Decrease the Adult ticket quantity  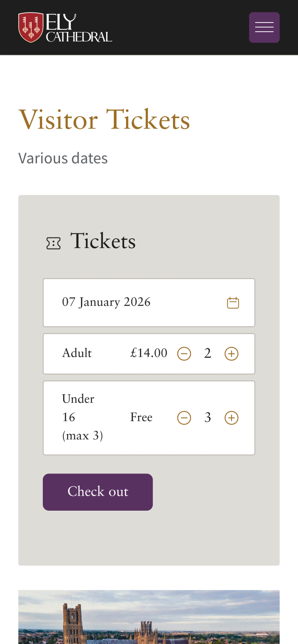pos(184,354)
